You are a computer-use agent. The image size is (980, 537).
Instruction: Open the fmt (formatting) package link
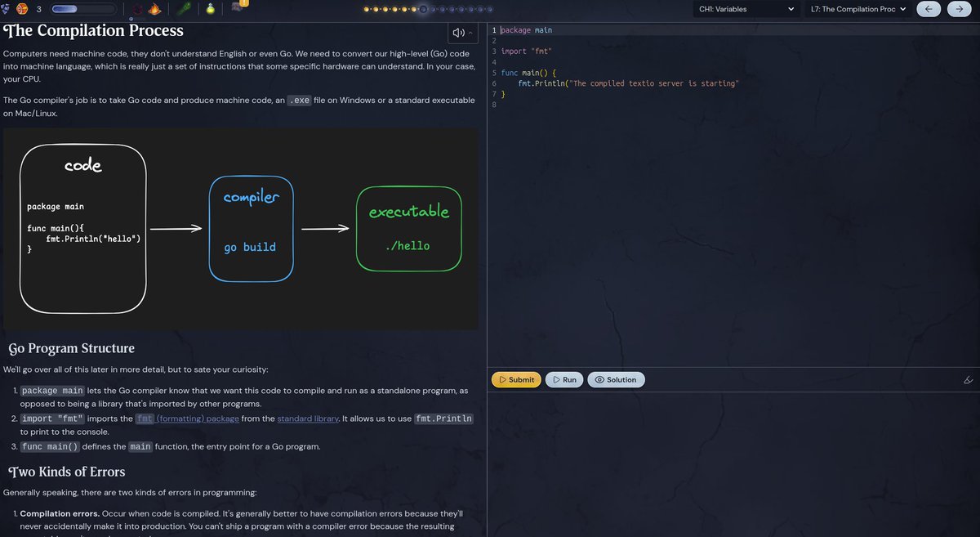click(187, 418)
